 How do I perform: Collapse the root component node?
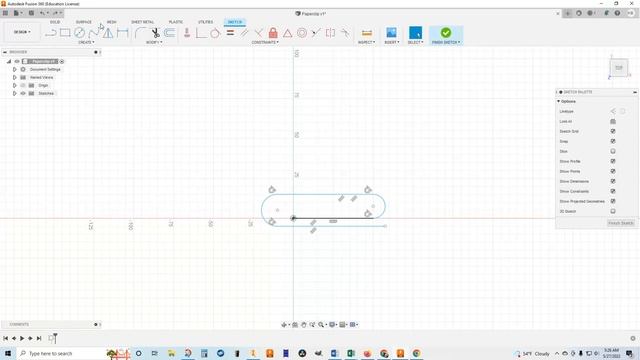(x=9, y=61)
